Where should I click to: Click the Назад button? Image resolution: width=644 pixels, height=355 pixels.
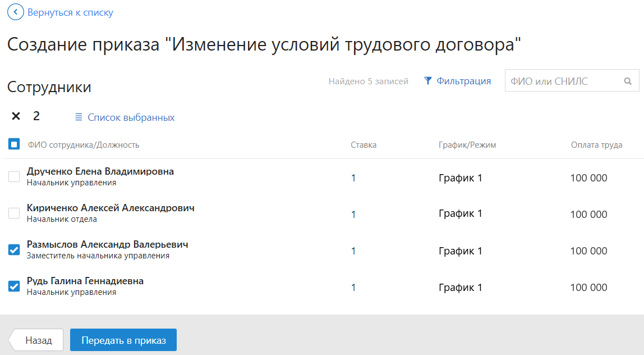point(36,340)
